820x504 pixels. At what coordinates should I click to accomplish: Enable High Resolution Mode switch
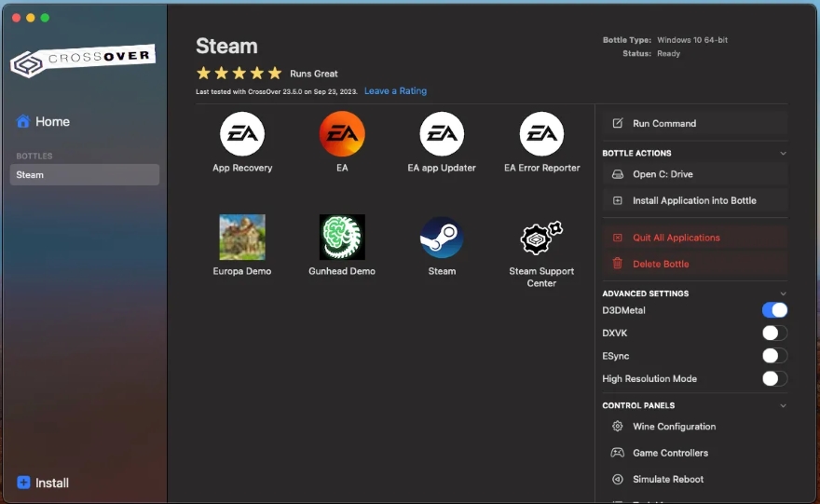click(774, 378)
